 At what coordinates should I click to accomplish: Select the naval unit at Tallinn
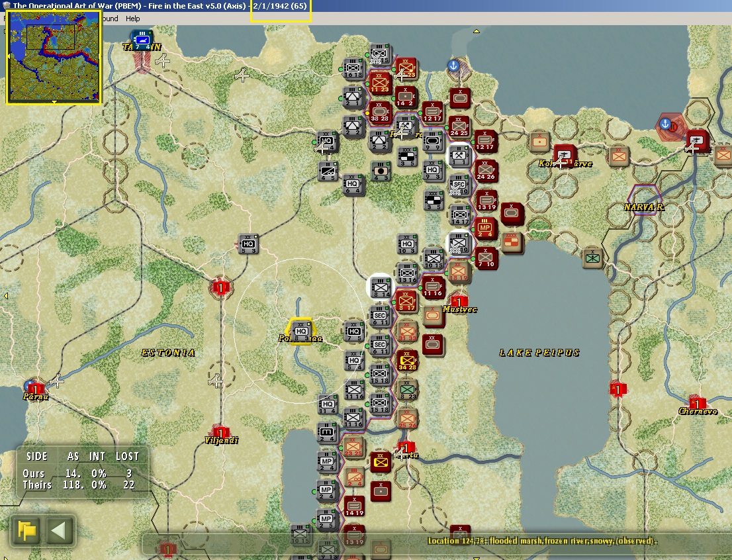click(x=142, y=40)
